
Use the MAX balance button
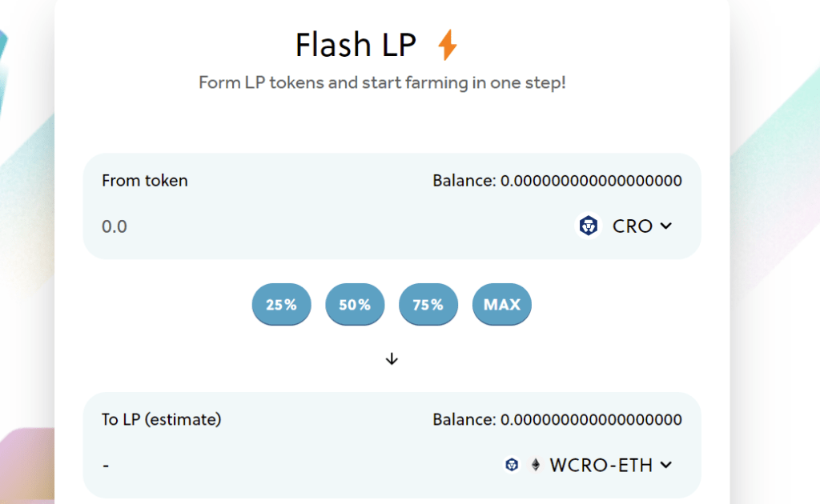[x=502, y=305]
